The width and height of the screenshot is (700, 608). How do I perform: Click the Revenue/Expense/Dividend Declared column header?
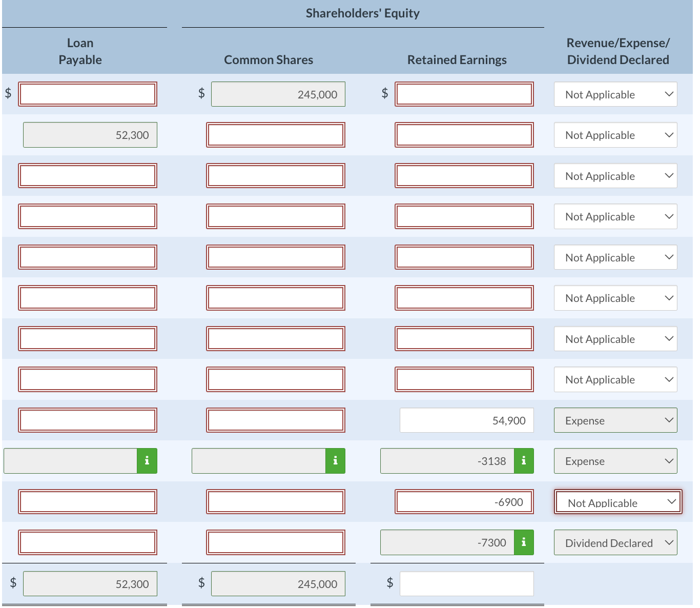[618, 51]
